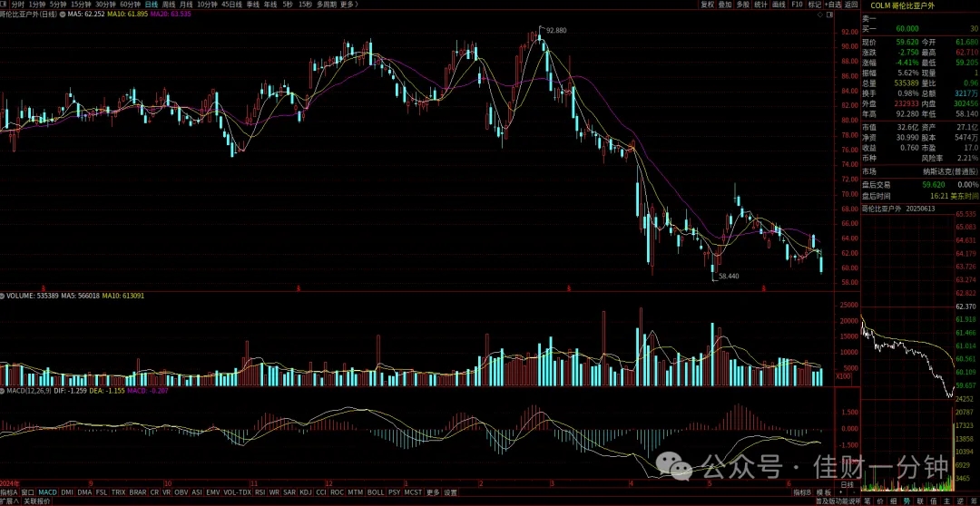Expand the 更多 periods dropdown
The height and width of the screenshot is (506, 980).
[x=348, y=4]
